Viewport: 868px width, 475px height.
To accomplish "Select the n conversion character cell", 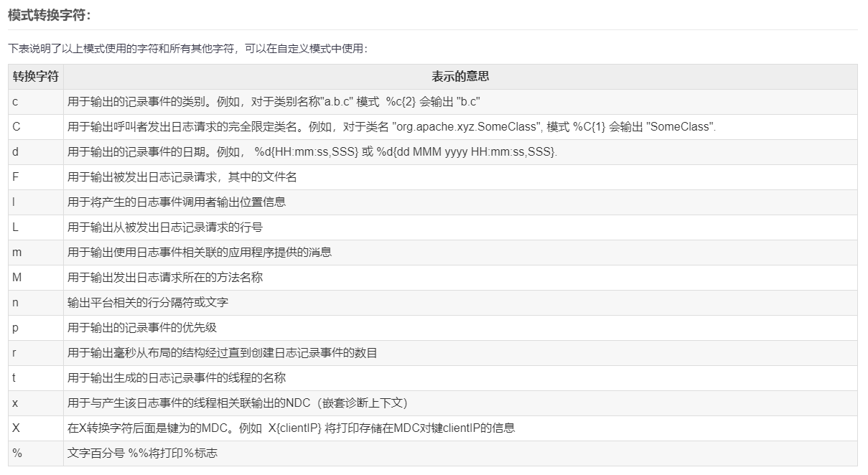I will point(36,303).
